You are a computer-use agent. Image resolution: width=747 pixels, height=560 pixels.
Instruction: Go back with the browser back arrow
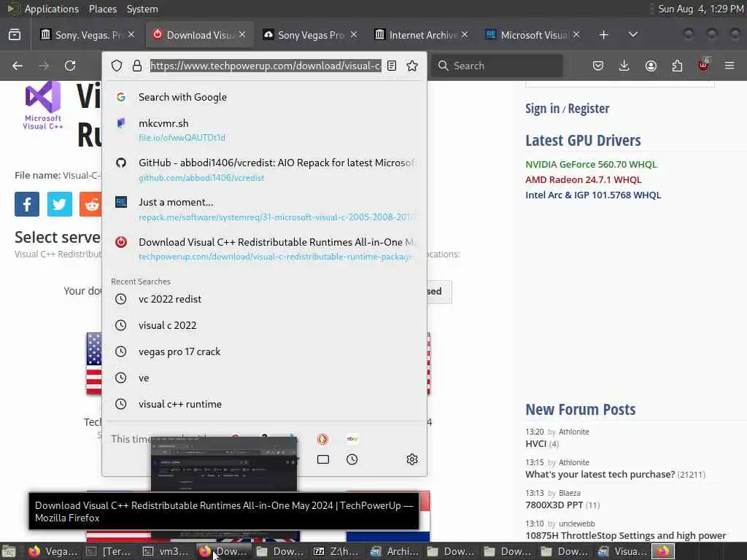[18, 66]
